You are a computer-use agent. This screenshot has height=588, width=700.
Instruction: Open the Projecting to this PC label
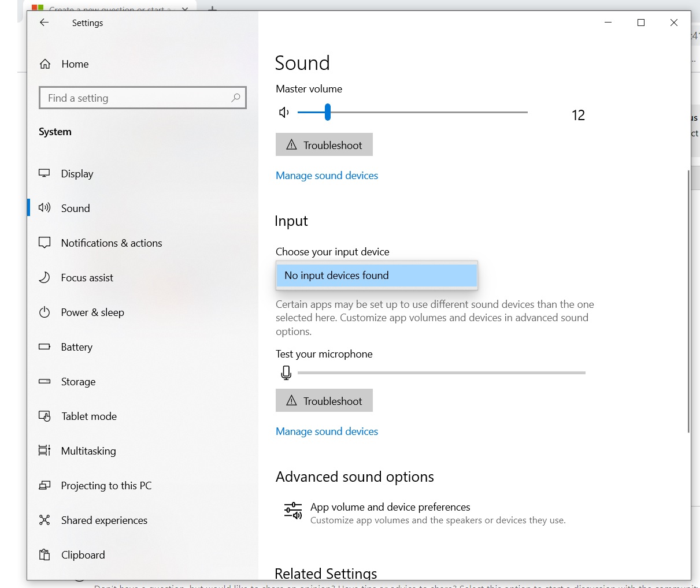(106, 485)
